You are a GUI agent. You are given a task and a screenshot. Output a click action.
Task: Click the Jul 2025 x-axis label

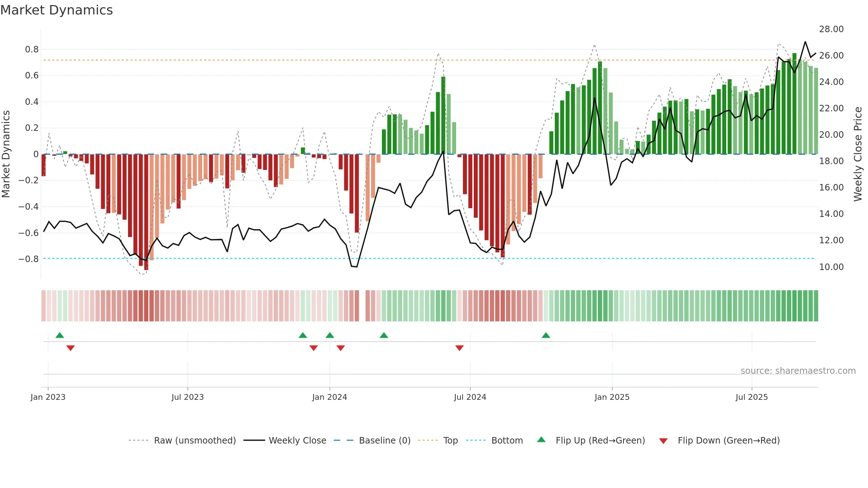(752, 397)
